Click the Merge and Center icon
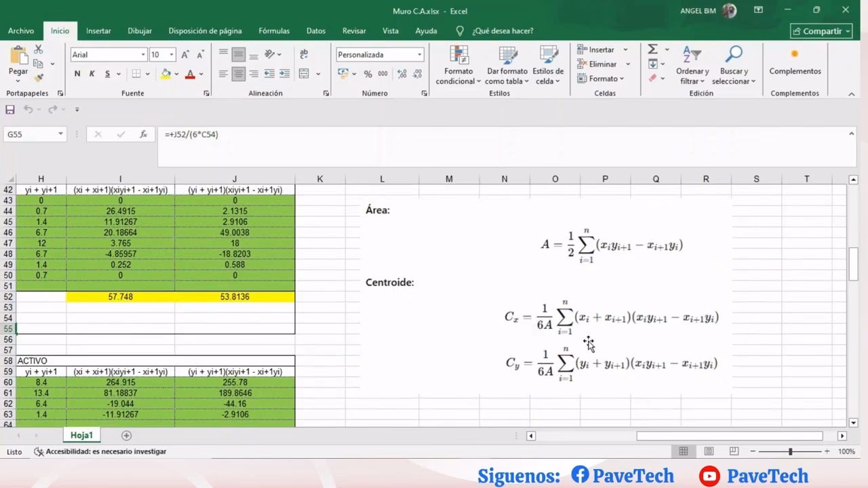Viewport: 868px width, 488px height. 304,74
